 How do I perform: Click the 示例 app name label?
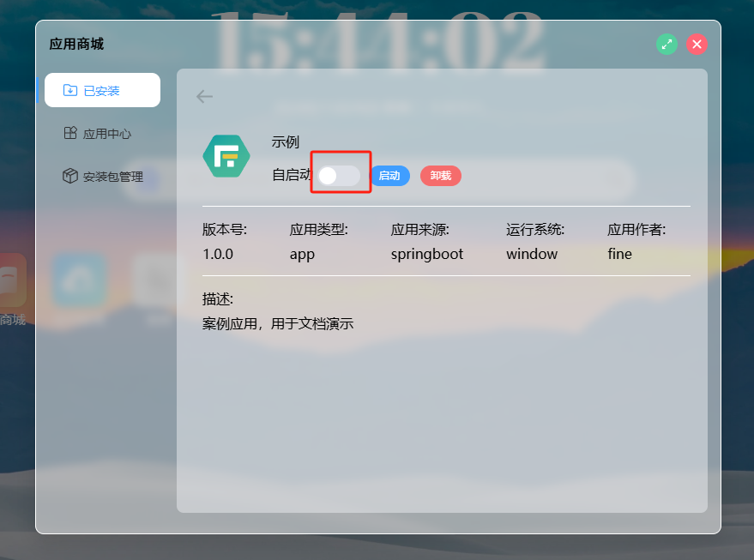[x=285, y=142]
